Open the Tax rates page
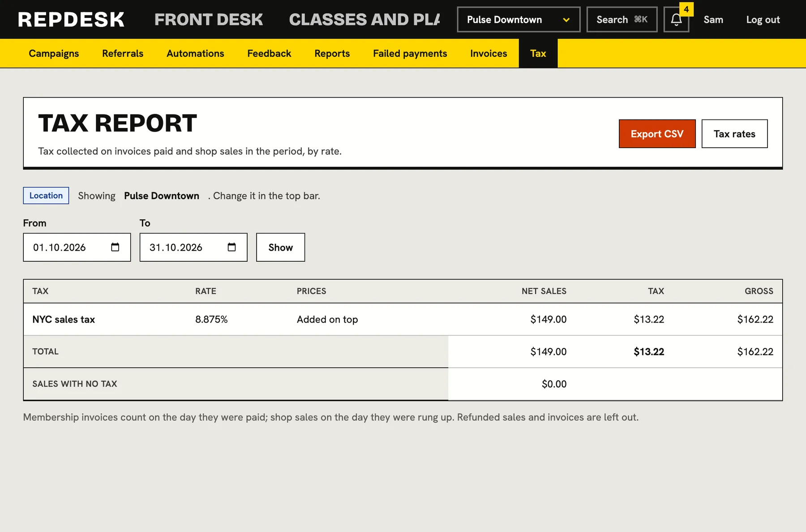806x532 pixels. point(734,134)
